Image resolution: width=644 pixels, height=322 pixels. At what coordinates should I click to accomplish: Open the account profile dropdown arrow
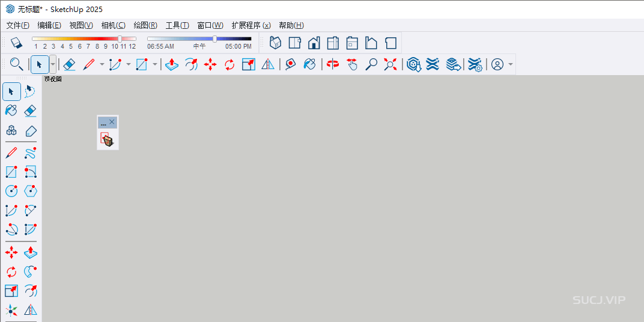point(511,64)
